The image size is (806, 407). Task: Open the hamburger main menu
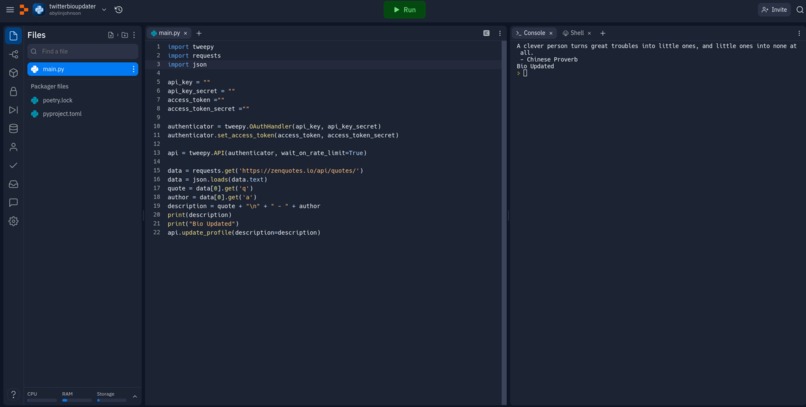pos(10,10)
